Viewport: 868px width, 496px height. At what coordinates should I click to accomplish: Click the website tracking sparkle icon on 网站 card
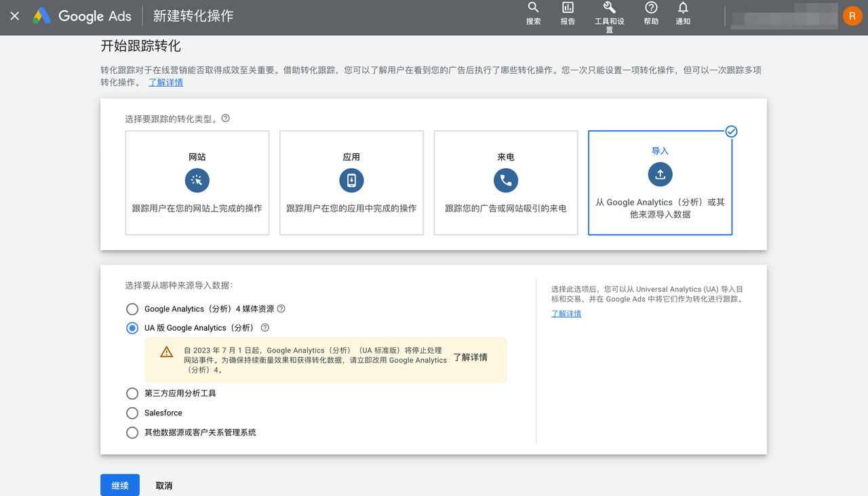click(x=197, y=180)
